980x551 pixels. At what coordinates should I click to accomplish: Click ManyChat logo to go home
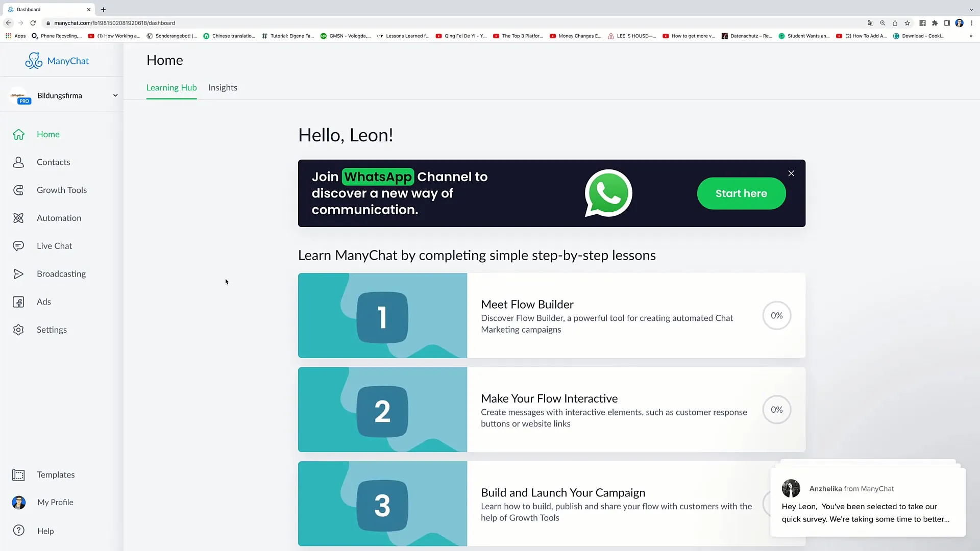pos(57,61)
